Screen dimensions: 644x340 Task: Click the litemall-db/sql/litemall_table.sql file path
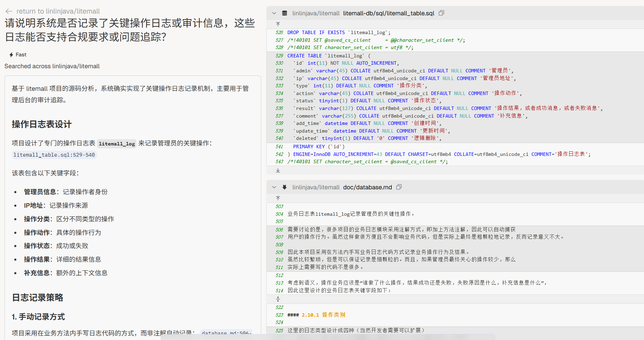[388, 13]
